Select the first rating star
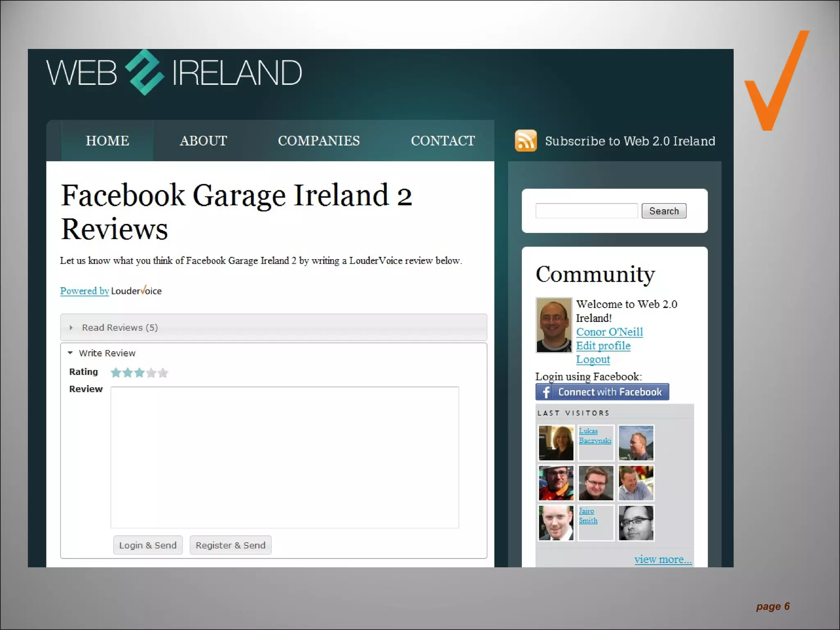Screen dimensions: 840x630 coord(116,372)
